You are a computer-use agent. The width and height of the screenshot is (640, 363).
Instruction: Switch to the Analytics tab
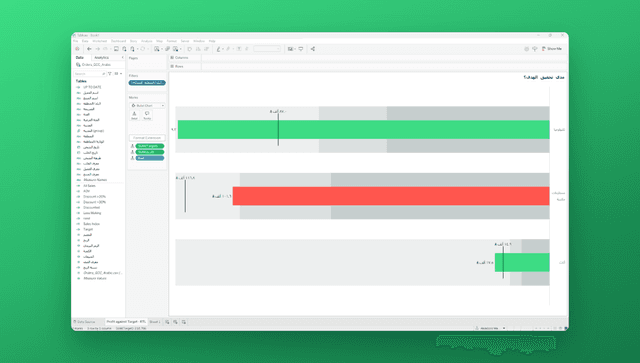(102, 58)
